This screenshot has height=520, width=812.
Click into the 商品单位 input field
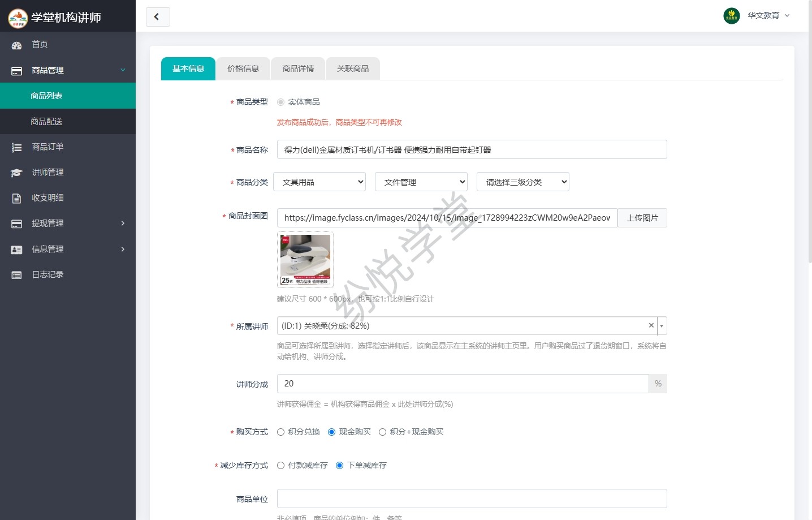pos(472,498)
